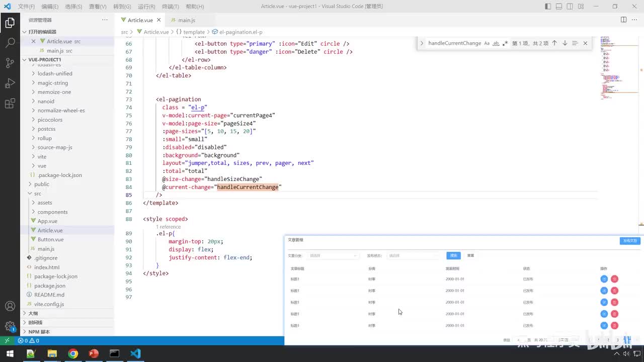Open Chrome from the taskbar
This screenshot has width=644, height=362.
pos(73,353)
